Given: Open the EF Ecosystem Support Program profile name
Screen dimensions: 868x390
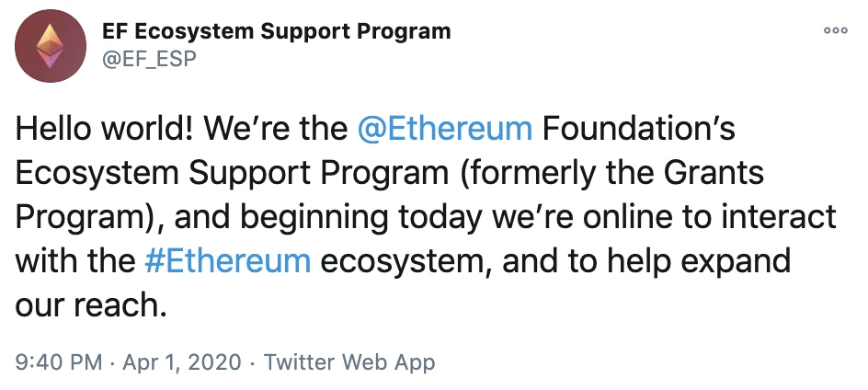Looking at the screenshot, I should (276, 31).
